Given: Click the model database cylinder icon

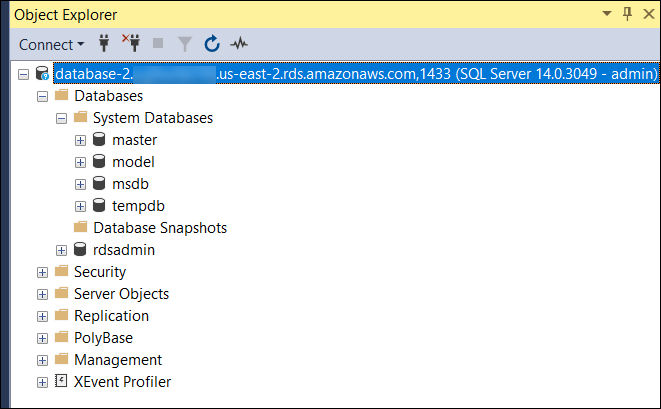Looking at the screenshot, I should coord(99,161).
